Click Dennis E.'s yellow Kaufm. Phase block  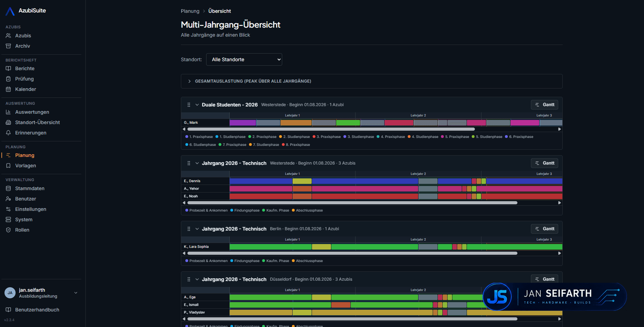tap(302, 181)
